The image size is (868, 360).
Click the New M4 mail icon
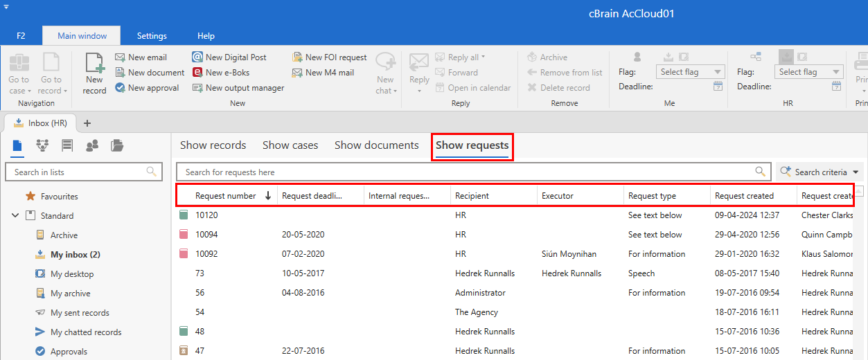pyautogui.click(x=297, y=73)
